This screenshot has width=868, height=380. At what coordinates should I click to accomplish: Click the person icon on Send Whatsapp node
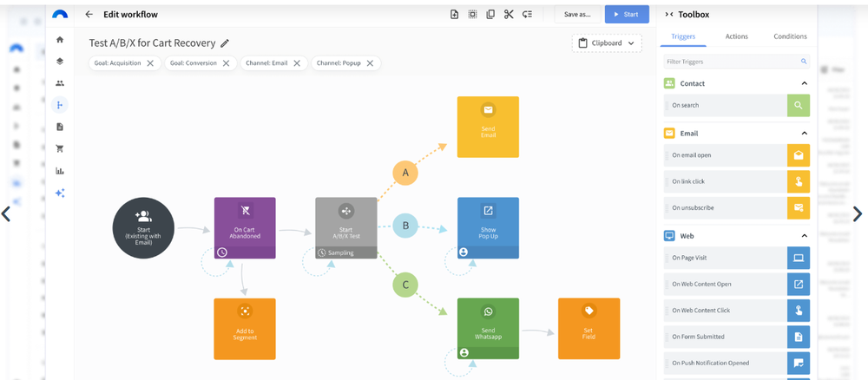[x=464, y=352]
